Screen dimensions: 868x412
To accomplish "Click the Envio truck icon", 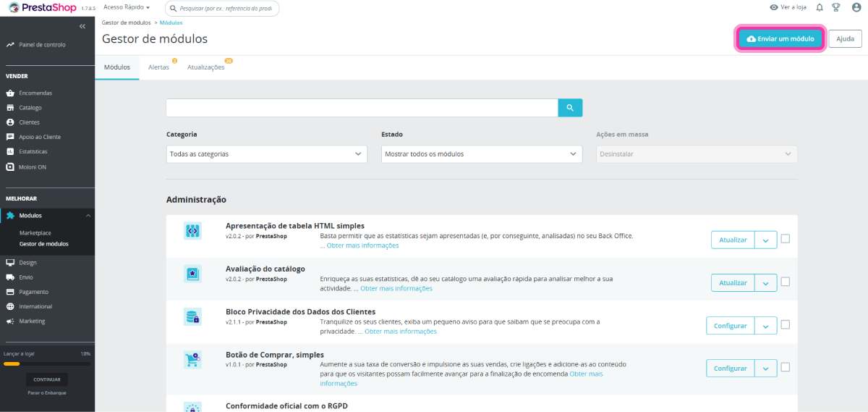I will (x=10, y=277).
